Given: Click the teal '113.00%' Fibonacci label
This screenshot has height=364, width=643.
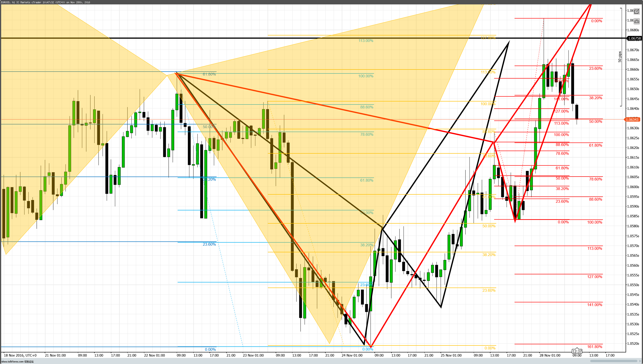Looking at the screenshot, I should pyautogui.click(x=366, y=41).
